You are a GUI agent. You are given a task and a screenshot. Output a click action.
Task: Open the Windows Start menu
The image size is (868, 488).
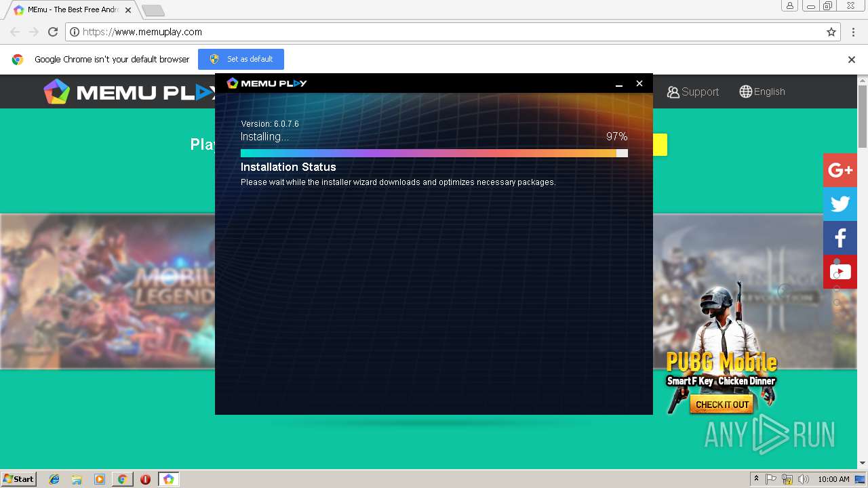[x=18, y=479]
